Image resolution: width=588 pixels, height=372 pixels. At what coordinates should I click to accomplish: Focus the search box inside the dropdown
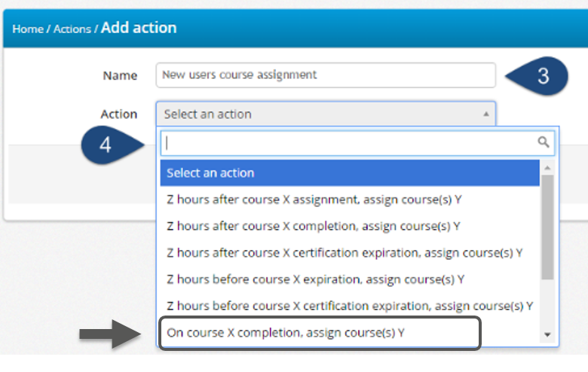tap(348, 142)
